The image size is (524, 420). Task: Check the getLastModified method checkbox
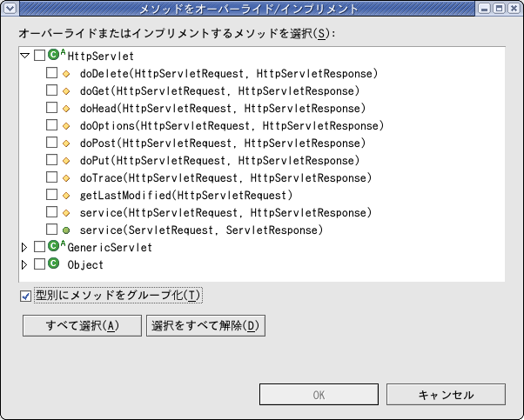52,194
